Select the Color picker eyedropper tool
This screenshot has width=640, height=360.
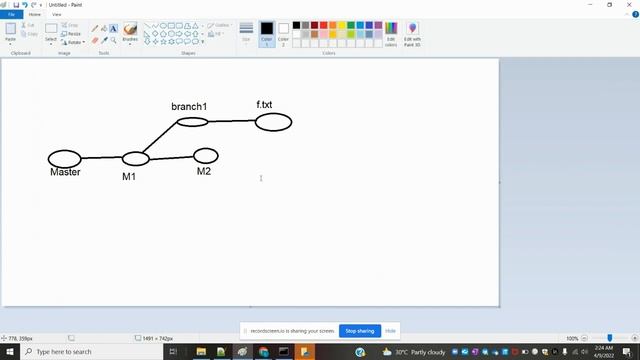pyautogui.click(x=104, y=40)
